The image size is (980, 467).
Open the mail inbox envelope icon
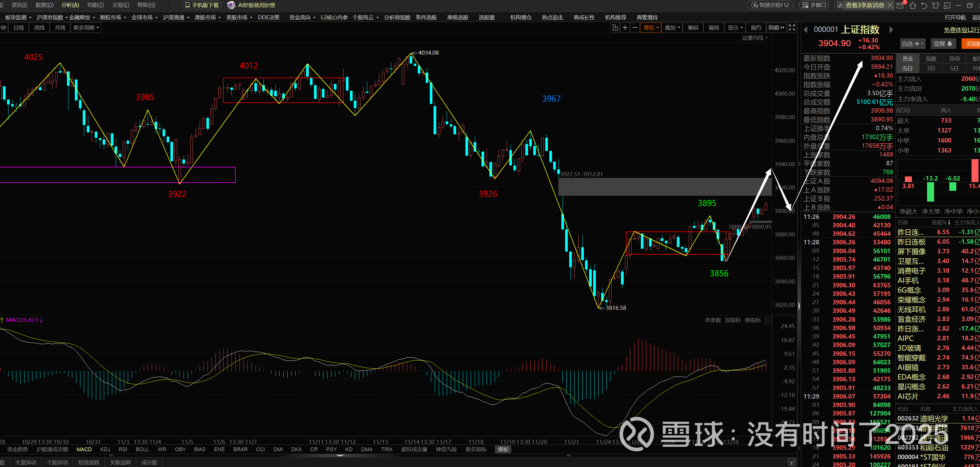[x=900, y=5]
